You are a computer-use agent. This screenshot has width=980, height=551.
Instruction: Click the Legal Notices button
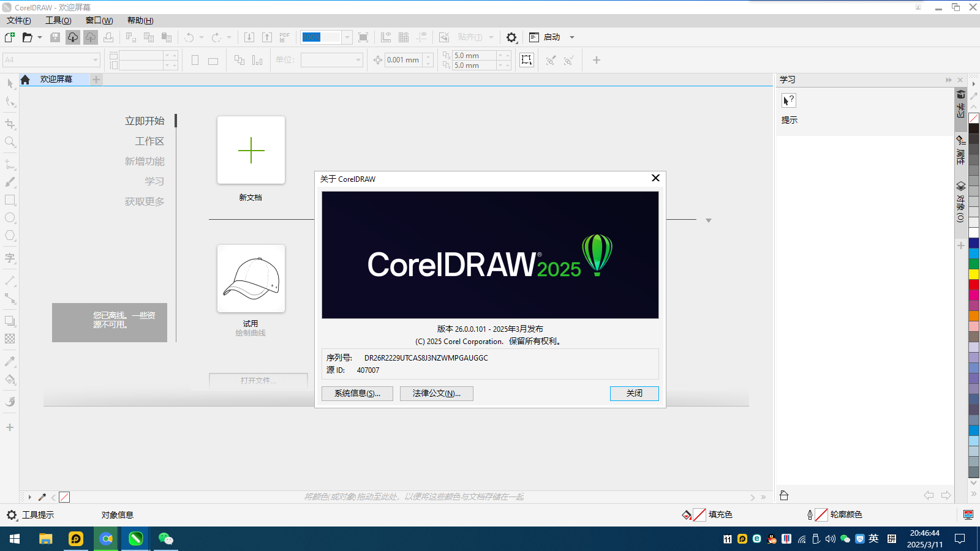(437, 394)
